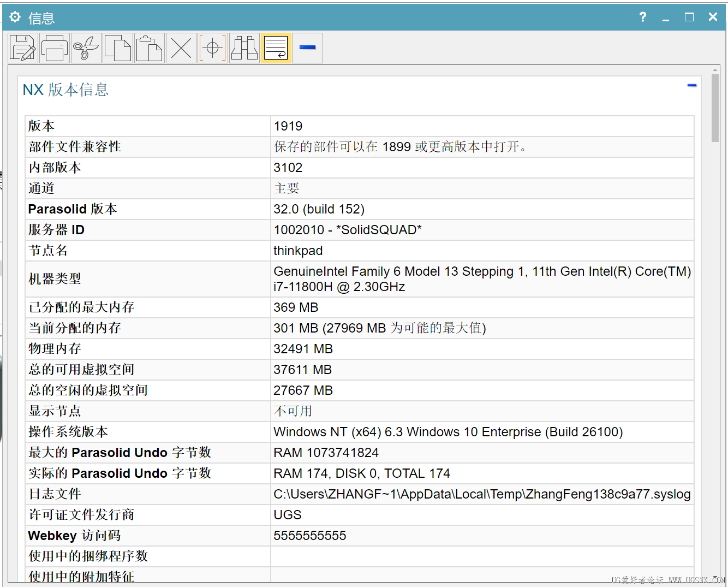Collapse the NX 版本信息 section
This screenshot has height=587, width=728.
pos(692,85)
